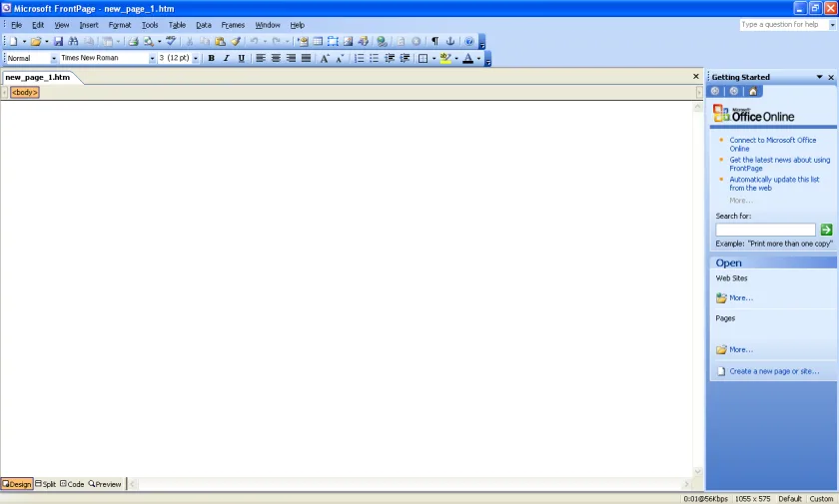This screenshot has width=839, height=504.
Task: Click the Font Color button
Action: point(467,58)
